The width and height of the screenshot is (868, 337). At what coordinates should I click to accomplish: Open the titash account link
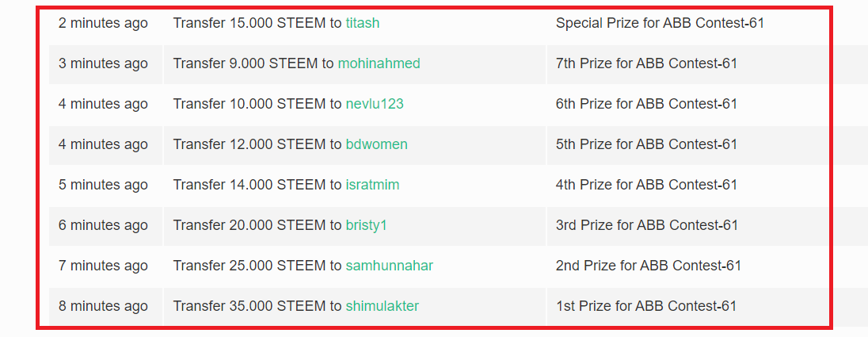coord(362,23)
